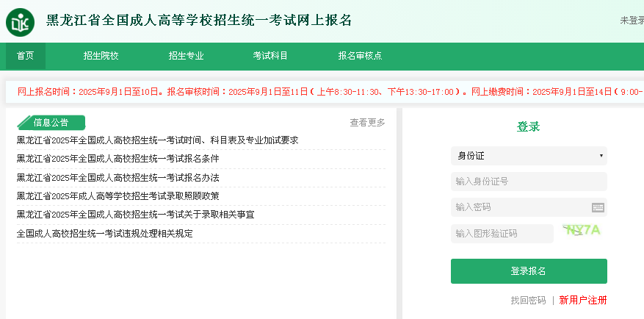
Task: Open the 身份证 ID type dropdown
Action: [529, 156]
